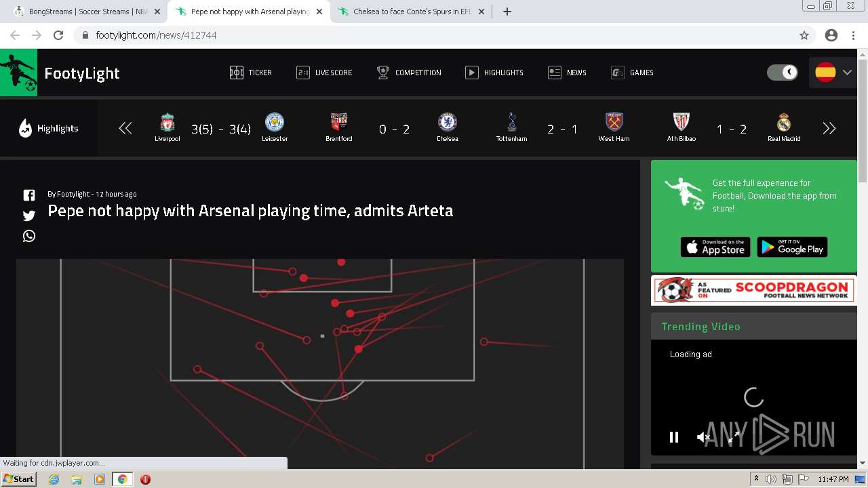868x488 pixels.
Task: Go back in browser history
Action: pyautogui.click(x=15, y=35)
